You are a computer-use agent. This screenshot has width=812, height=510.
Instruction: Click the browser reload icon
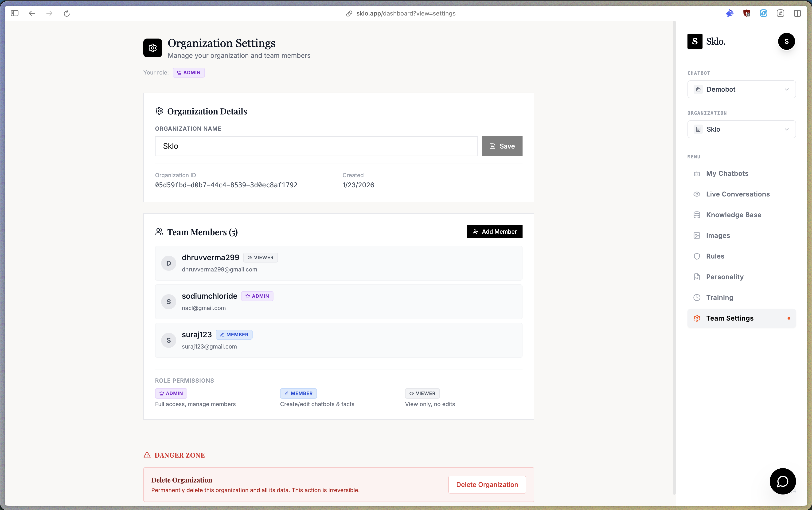pos(67,13)
